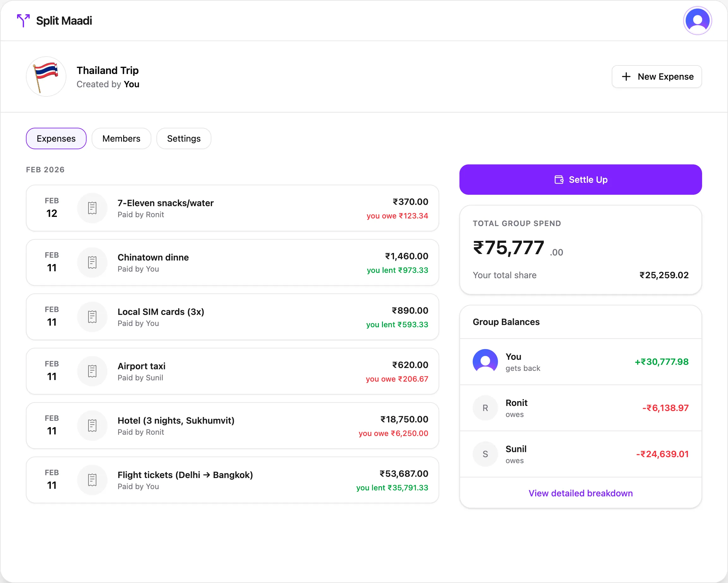Open the Hotel (3 nights, Sukhumvit) expense entry

tap(233, 425)
